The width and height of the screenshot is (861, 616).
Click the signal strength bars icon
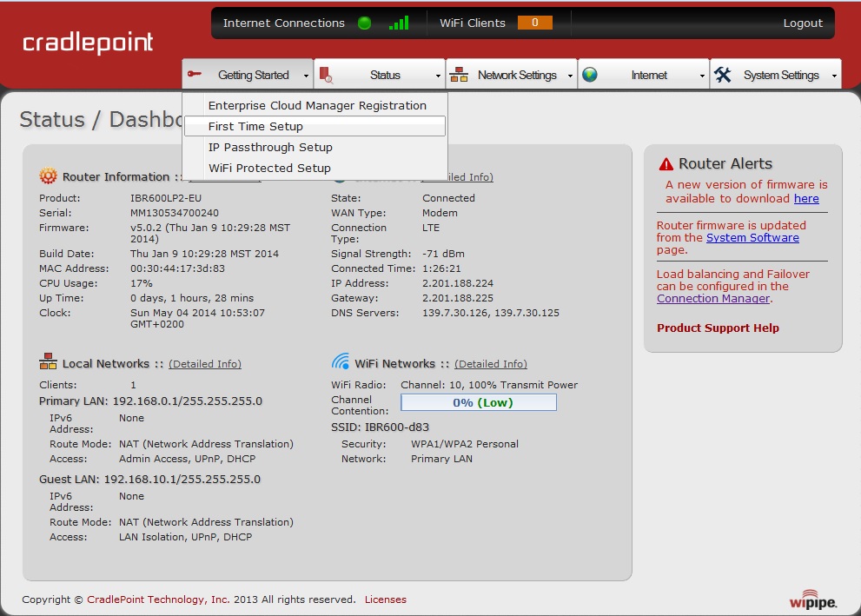pos(399,23)
